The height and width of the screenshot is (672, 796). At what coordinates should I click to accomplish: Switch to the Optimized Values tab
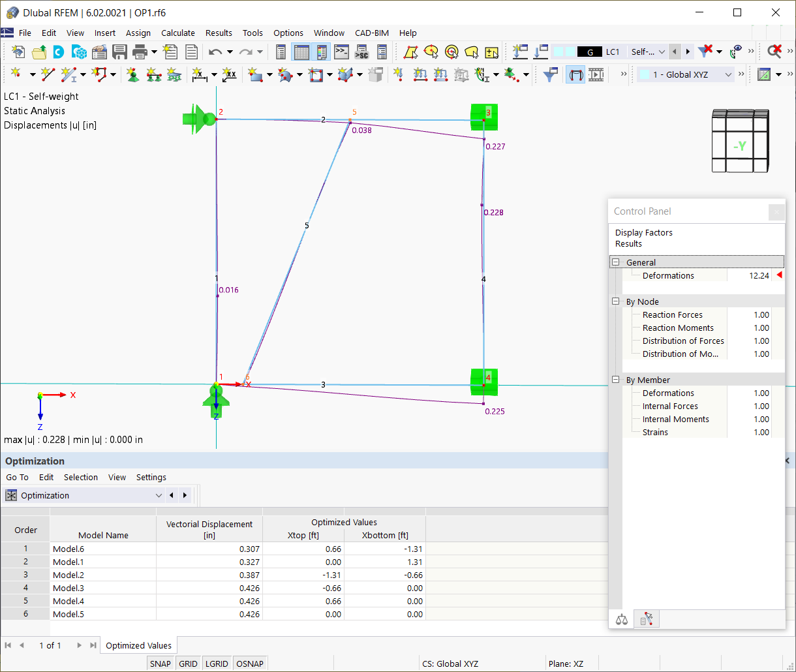tap(138, 645)
